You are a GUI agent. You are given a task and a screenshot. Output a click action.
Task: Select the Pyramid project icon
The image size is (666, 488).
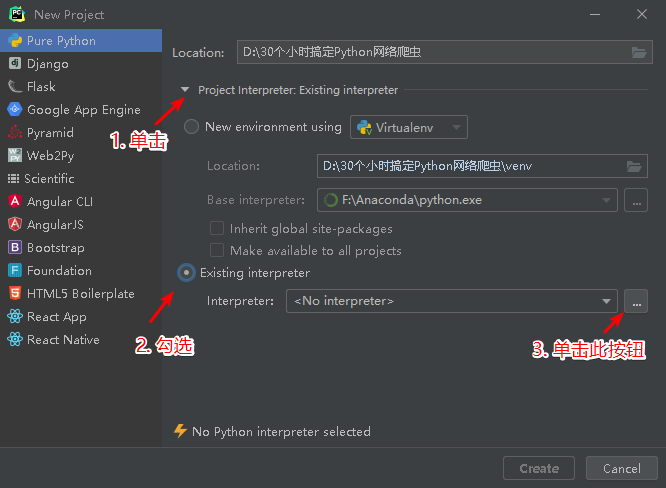15,133
